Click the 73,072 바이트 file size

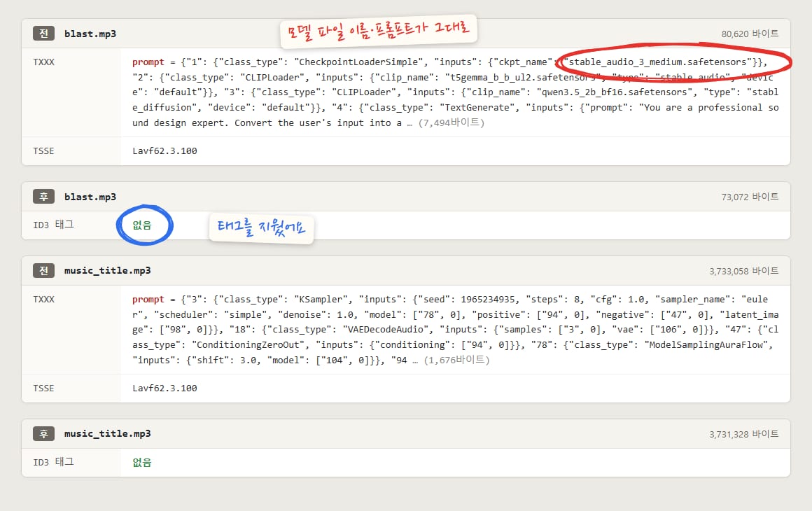coord(750,197)
